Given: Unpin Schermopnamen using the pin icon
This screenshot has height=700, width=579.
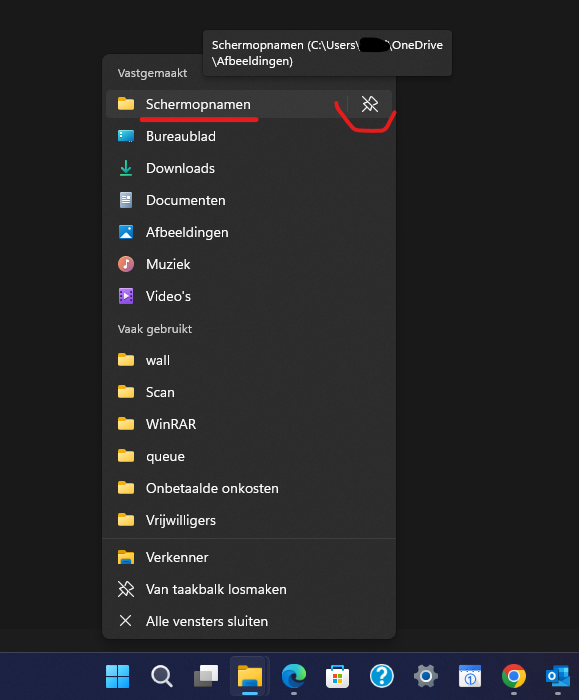Looking at the screenshot, I should click(370, 104).
